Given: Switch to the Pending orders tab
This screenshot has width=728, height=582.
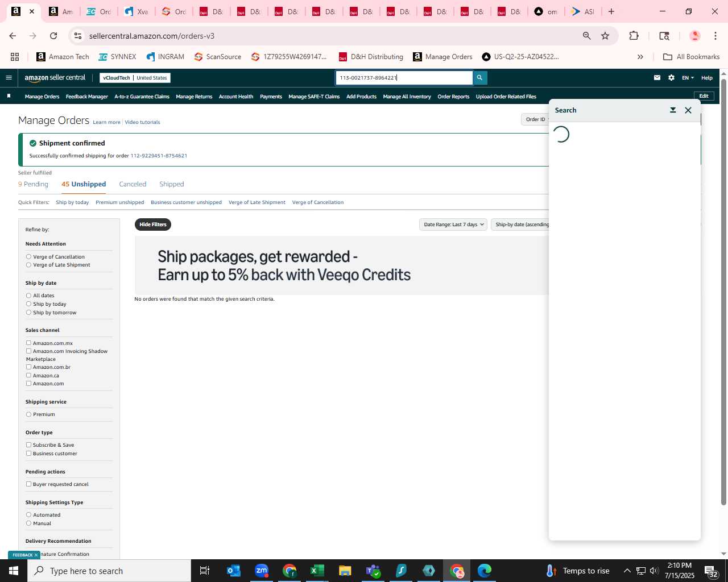Looking at the screenshot, I should point(33,184).
